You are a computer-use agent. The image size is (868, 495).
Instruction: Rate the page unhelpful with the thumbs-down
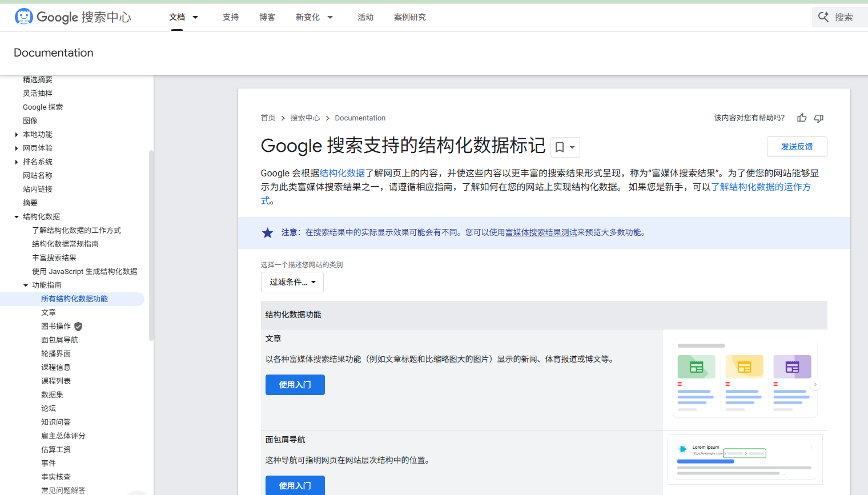tap(818, 118)
